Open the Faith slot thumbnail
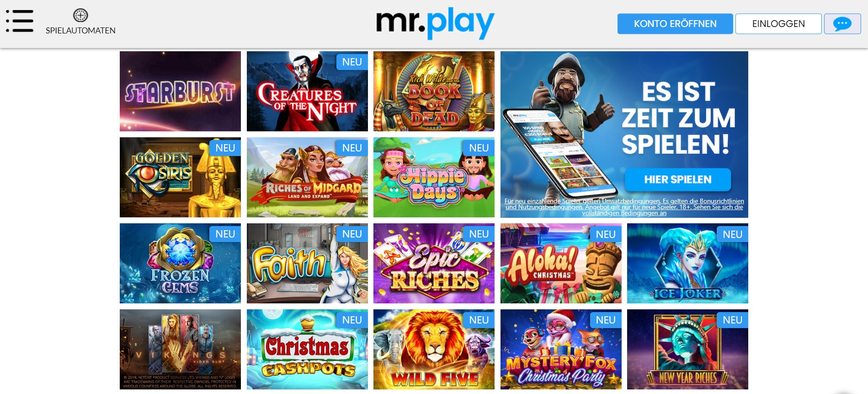The width and height of the screenshot is (868, 394). click(307, 263)
